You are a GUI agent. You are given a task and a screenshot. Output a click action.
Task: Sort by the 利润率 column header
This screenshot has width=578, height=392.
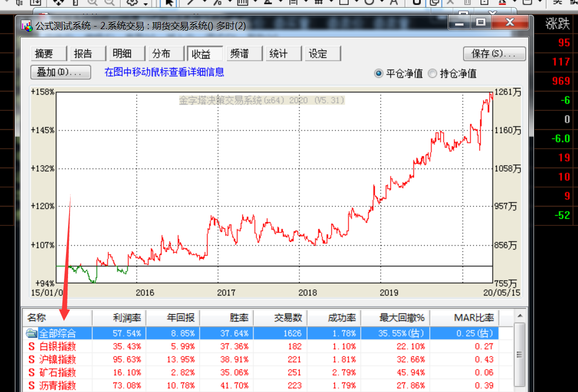tap(119, 318)
